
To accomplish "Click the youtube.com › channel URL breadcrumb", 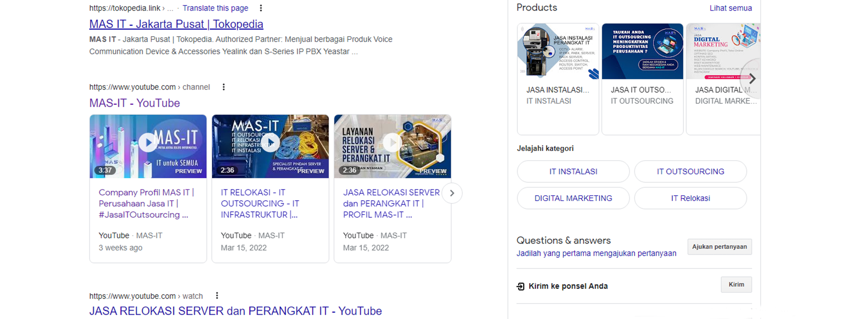I will (149, 87).
